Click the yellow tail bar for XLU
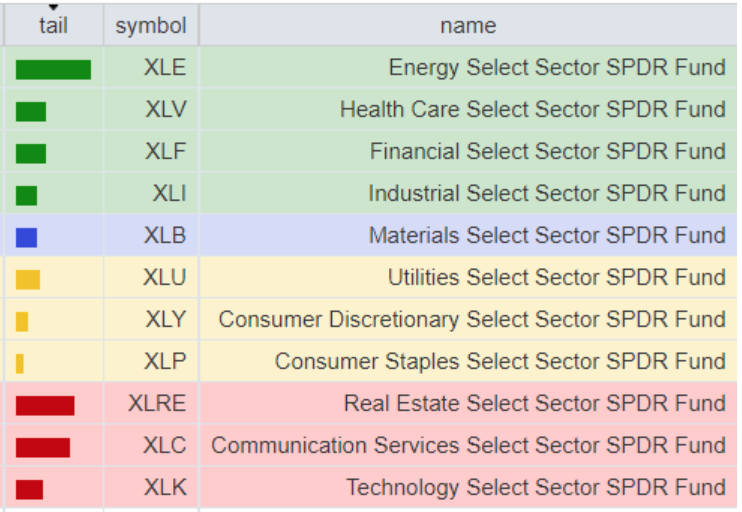This screenshot has width=742, height=512. pos(28,279)
